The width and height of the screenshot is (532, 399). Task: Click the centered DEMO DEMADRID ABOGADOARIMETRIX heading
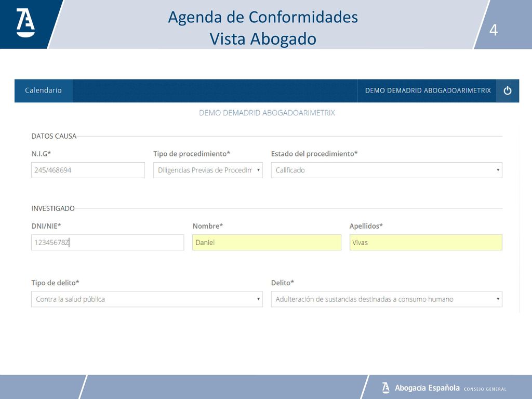click(267, 113)
